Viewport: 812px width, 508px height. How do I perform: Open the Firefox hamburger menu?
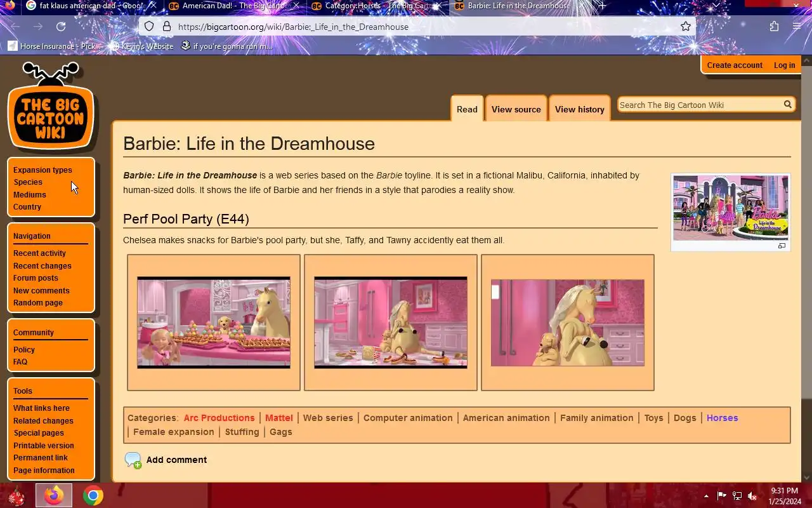797,27
